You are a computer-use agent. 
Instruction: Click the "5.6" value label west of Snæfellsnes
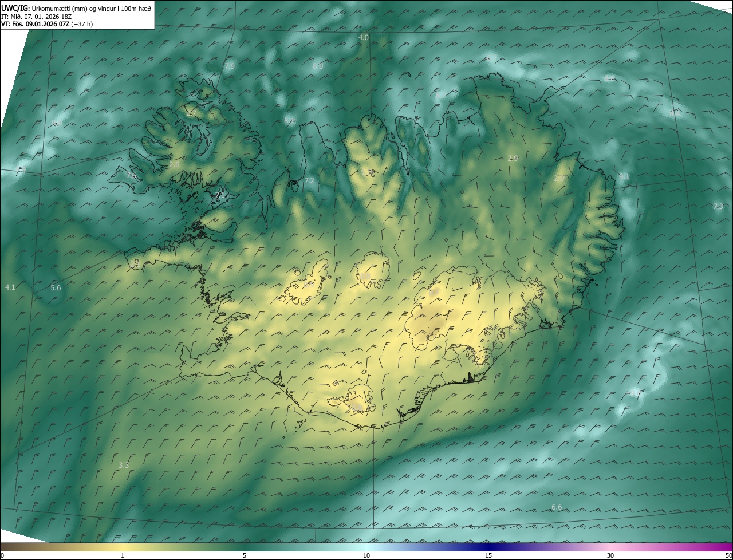pos(56,288)
